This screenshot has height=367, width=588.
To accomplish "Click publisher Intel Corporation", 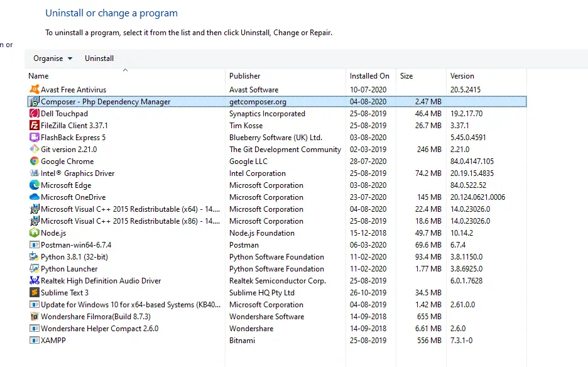I will tap(258, 173).
